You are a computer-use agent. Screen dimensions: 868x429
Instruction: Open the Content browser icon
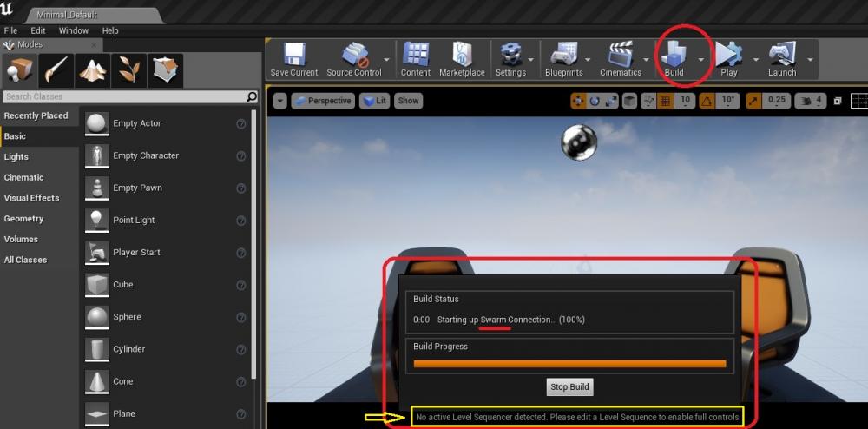click(416, 54)
